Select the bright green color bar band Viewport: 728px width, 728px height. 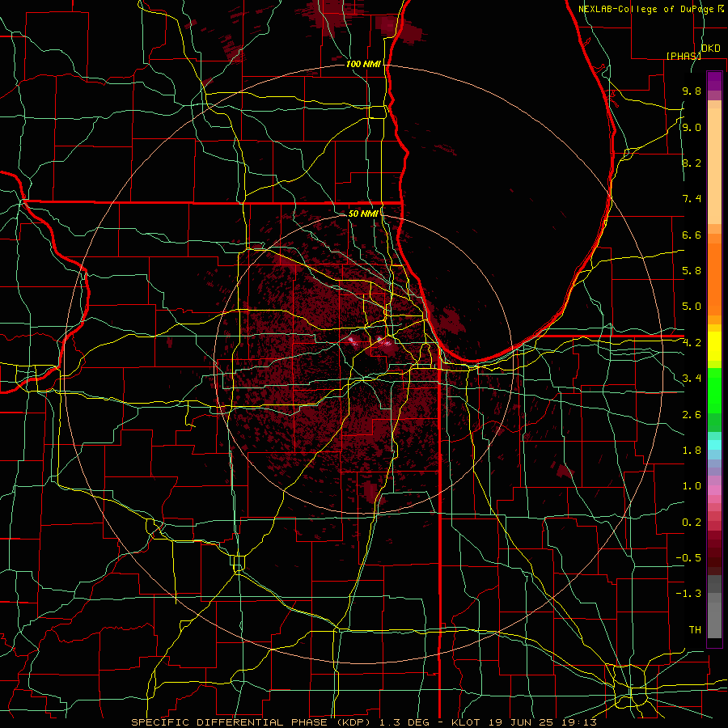coord(714,391)
